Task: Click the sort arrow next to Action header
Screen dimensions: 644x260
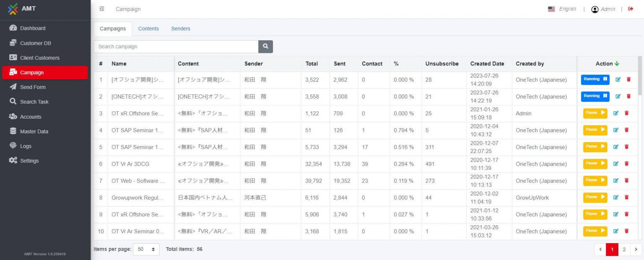Action: (617, 64)
